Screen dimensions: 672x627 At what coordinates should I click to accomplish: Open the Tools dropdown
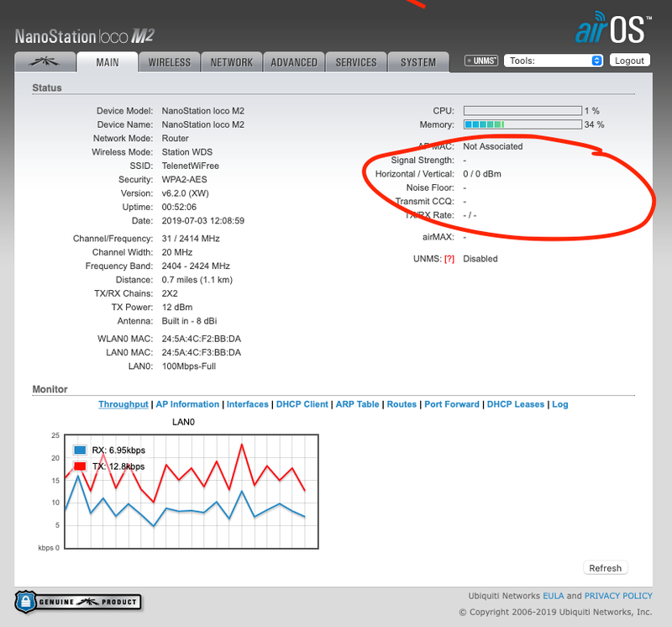click(x=554, y=61)
